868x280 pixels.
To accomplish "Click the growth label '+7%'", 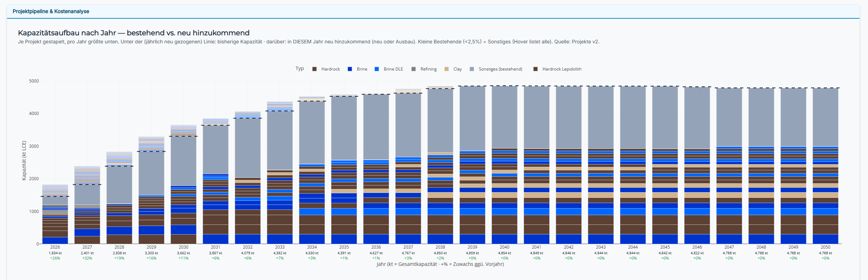I will pyautogui.click(x=280, y=258).
